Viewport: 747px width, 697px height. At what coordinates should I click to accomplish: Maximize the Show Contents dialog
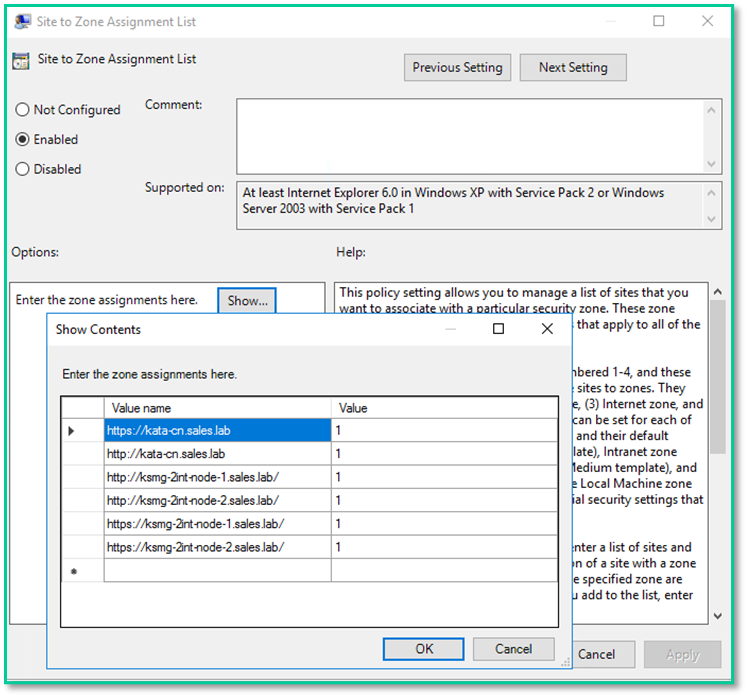pos(498,329)
